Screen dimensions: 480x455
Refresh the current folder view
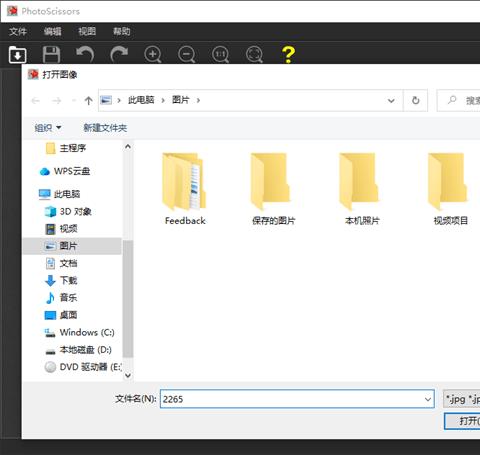pyautogui.click(x=415, y=100)
